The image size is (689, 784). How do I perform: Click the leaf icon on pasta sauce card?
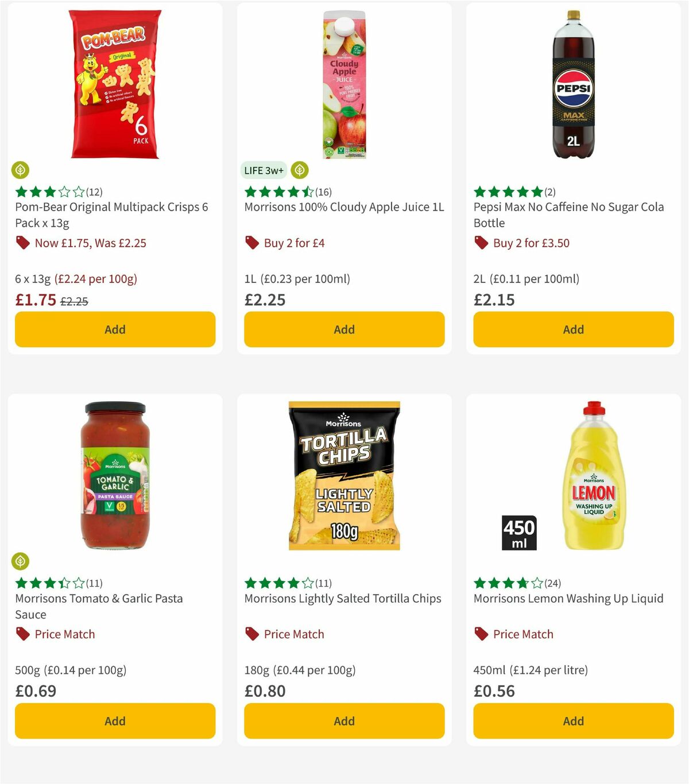[21, 561]
